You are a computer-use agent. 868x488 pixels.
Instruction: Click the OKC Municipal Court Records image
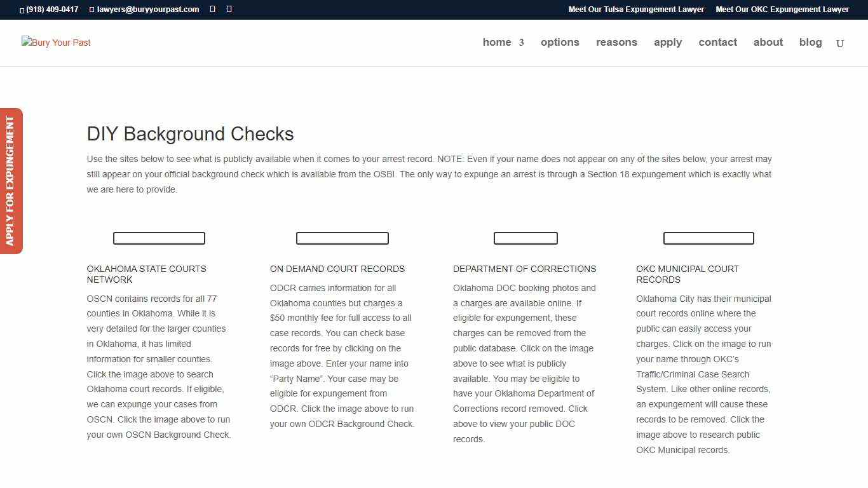pos(709,238)
